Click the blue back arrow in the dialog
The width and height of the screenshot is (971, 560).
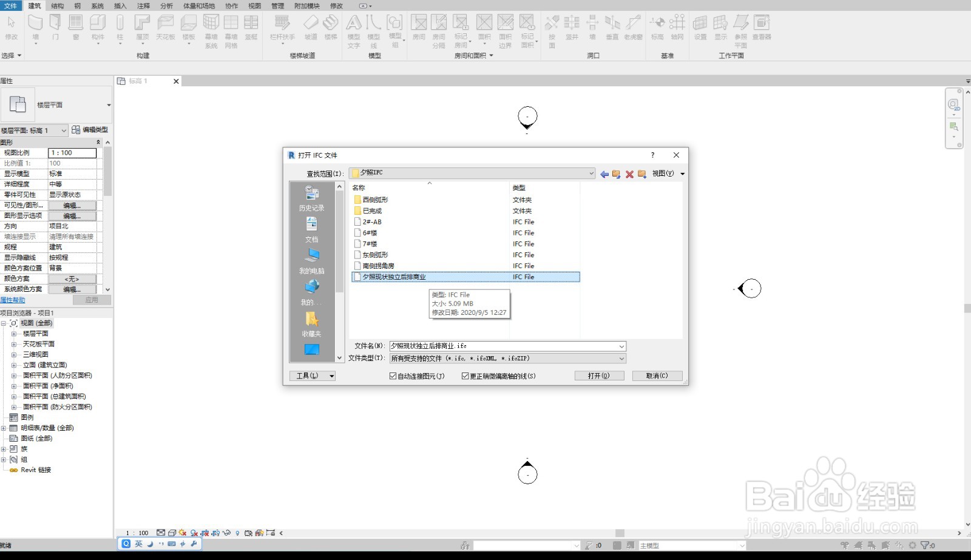pos(604,174)
